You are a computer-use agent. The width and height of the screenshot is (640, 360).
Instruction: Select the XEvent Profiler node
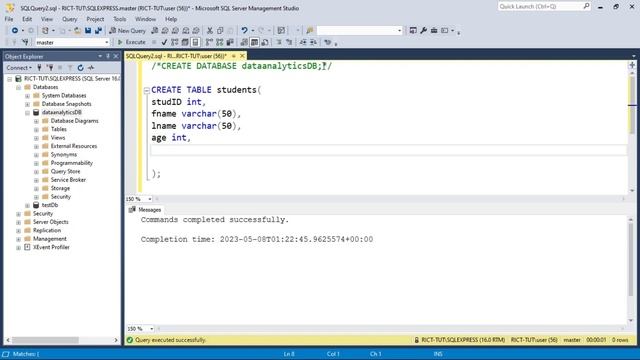(x=51, y=247)
